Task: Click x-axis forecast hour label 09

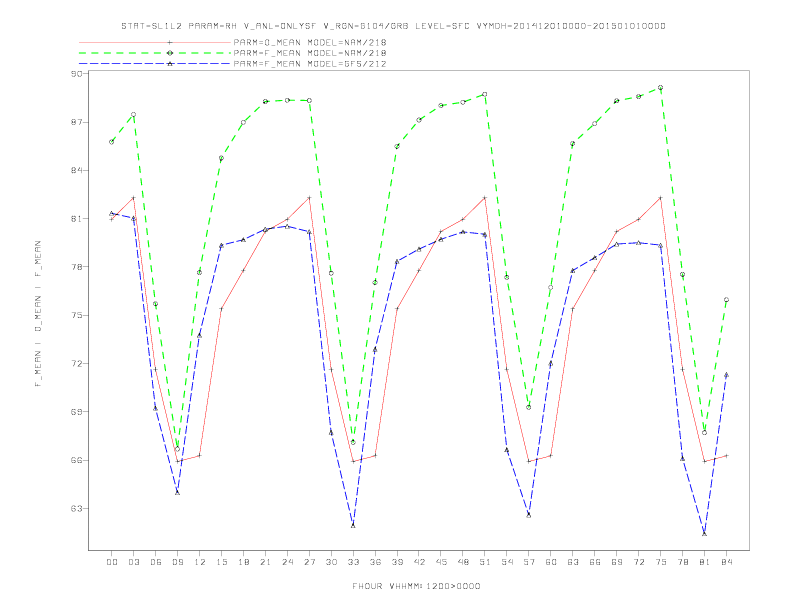Action: point(177,562)
